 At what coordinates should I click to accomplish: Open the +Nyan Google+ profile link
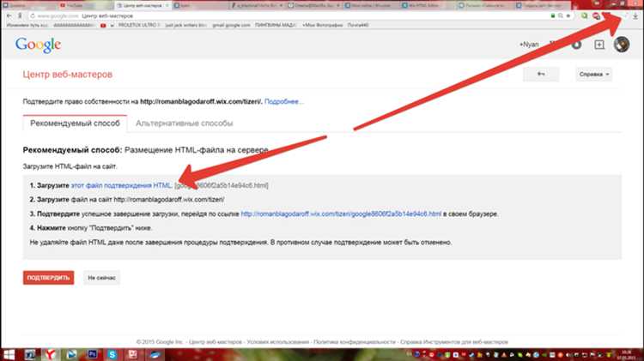click(529, 45)
